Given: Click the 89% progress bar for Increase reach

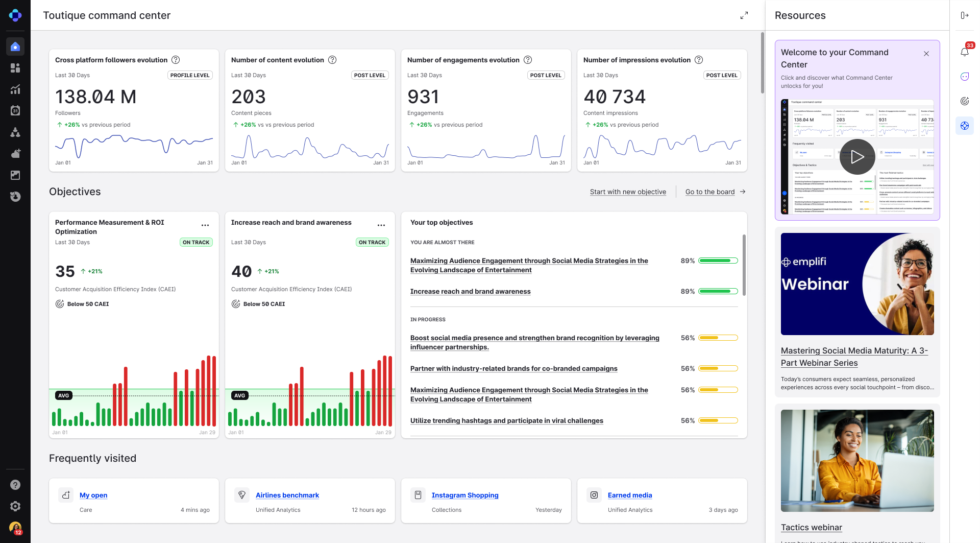Looking at the screenshot, I should pos(718,291).
